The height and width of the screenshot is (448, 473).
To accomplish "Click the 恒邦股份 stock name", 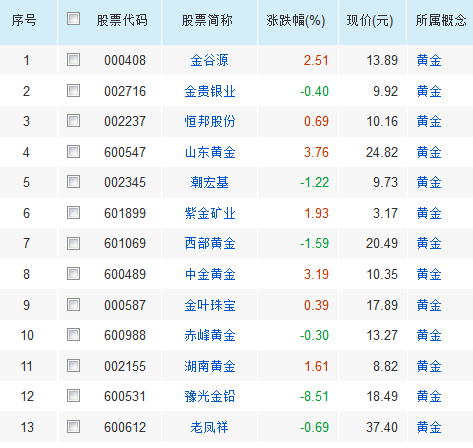I will click(x=210, y=121).
